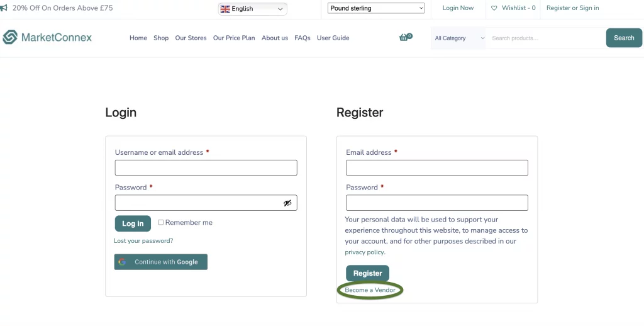Open the shopping cart icon
644x326 pixels.
point(404,38)
